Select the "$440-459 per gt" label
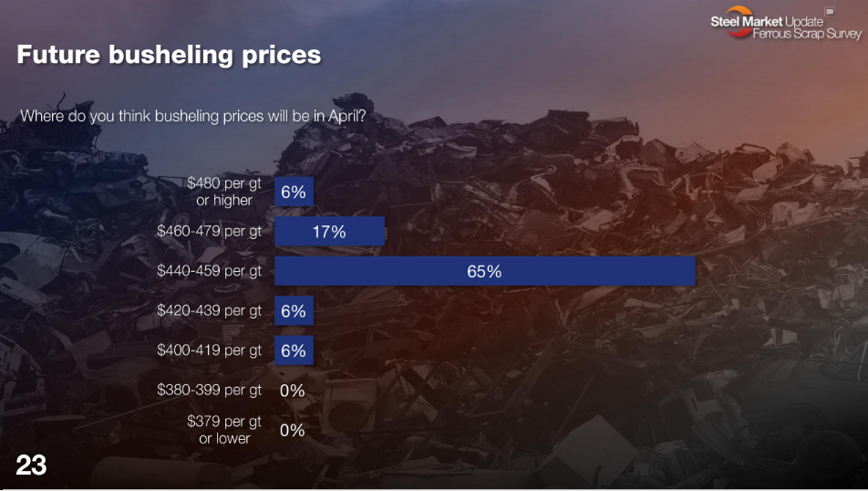Screen dimensions: 868x491 tap(210, 271)
